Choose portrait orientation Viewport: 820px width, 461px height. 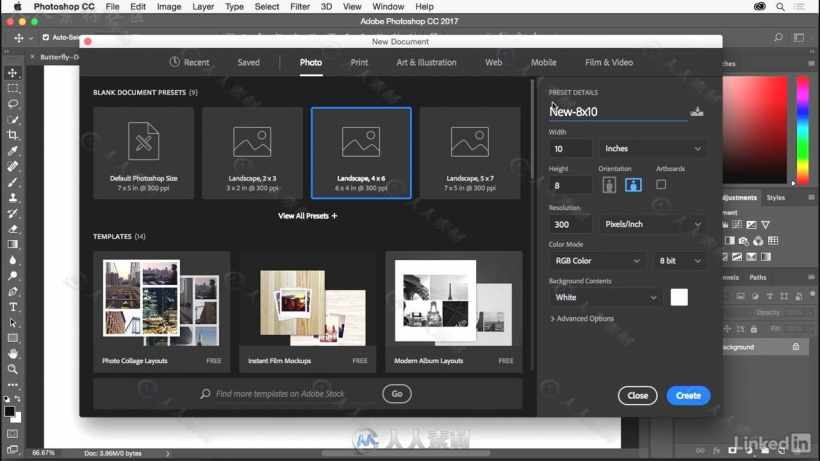coord(609,185)
